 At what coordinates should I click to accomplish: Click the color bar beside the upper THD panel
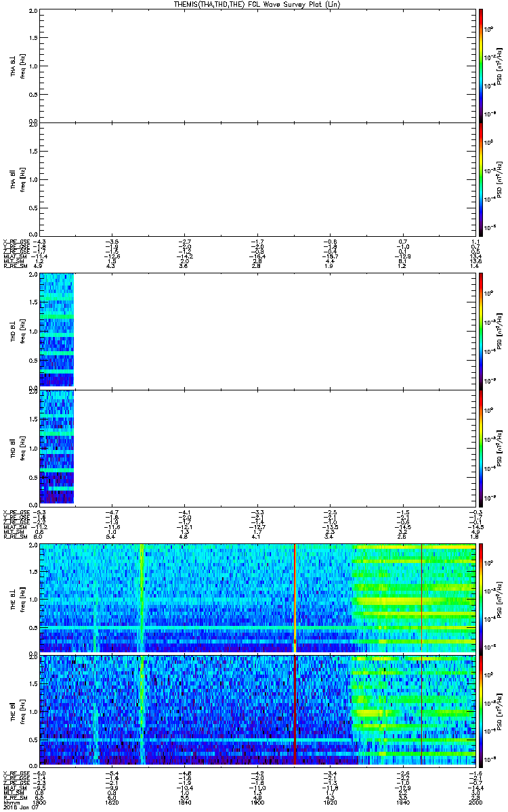click(480, 330)
